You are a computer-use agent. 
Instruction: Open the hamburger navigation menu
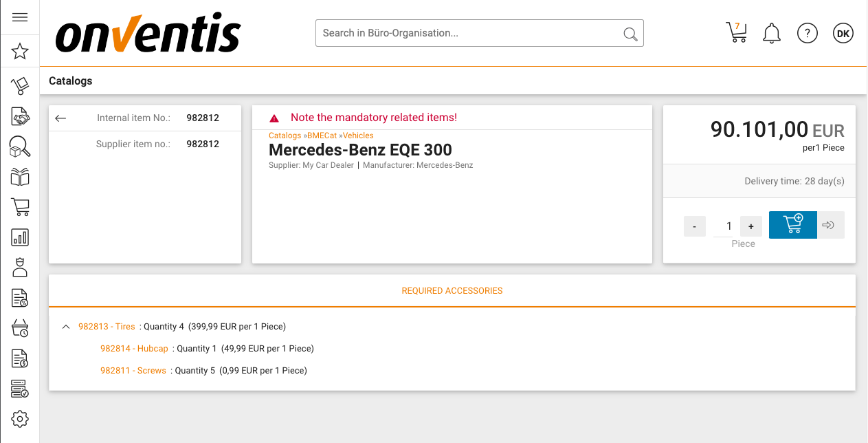coord(20,17)
